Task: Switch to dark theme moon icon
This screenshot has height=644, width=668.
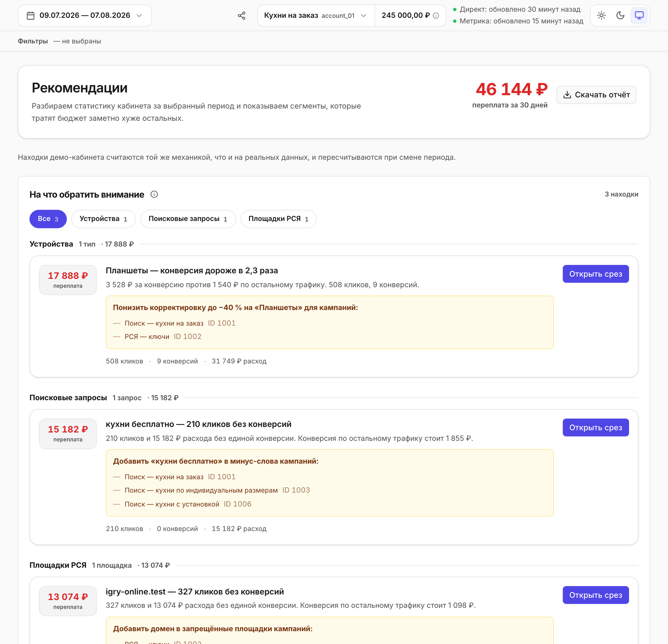Action: 620,15
